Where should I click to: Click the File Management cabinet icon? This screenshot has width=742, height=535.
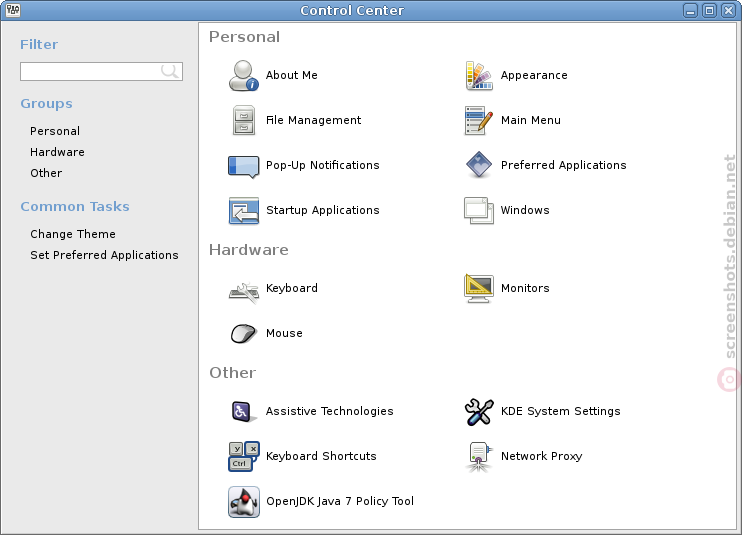[x=244, y=120]
